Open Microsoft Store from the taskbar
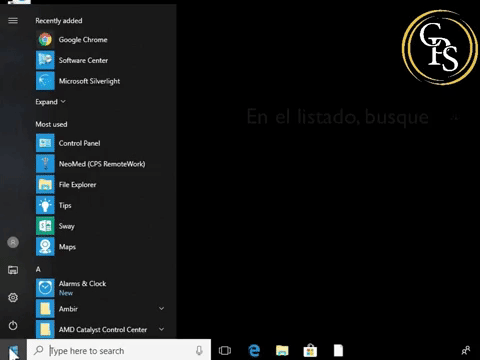Viewport: 480px width, 360px height. pyautogui.click(x=310, y=351)
